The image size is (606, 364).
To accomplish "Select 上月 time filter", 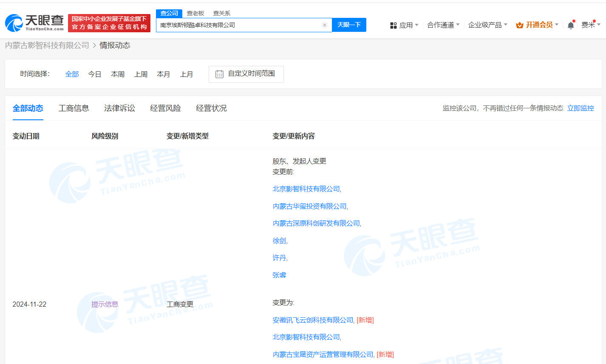I will click(187, 74).
